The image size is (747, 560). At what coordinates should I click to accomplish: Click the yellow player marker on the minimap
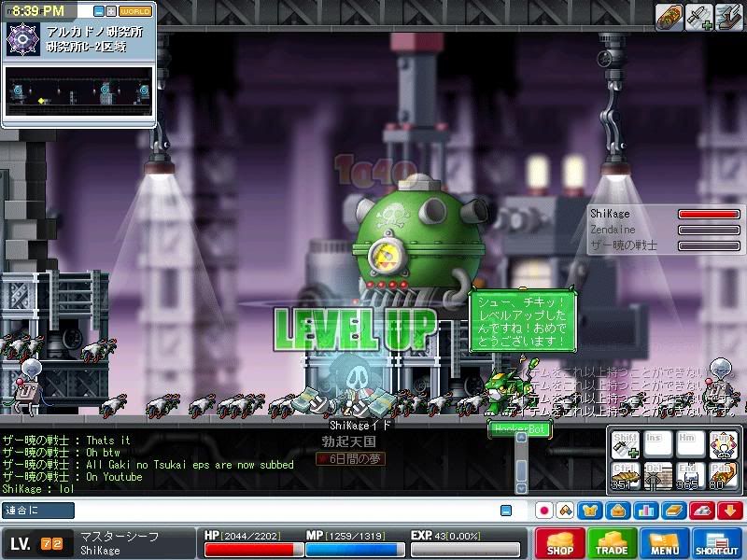click(41, 101)
